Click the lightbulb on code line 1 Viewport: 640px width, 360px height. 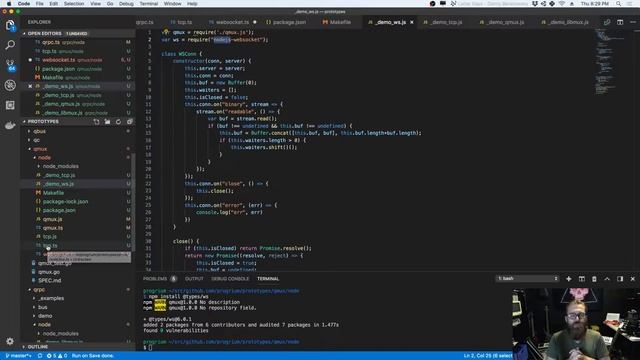click(165, 32)
